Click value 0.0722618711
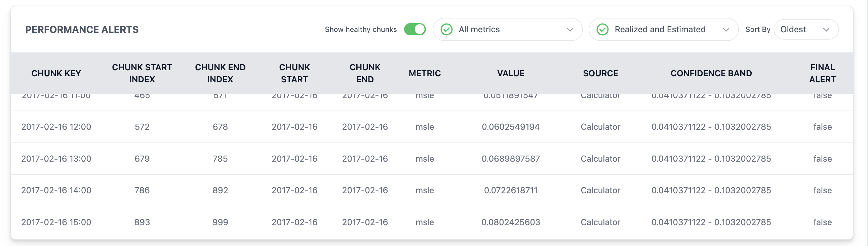 (x=511, y=190)
